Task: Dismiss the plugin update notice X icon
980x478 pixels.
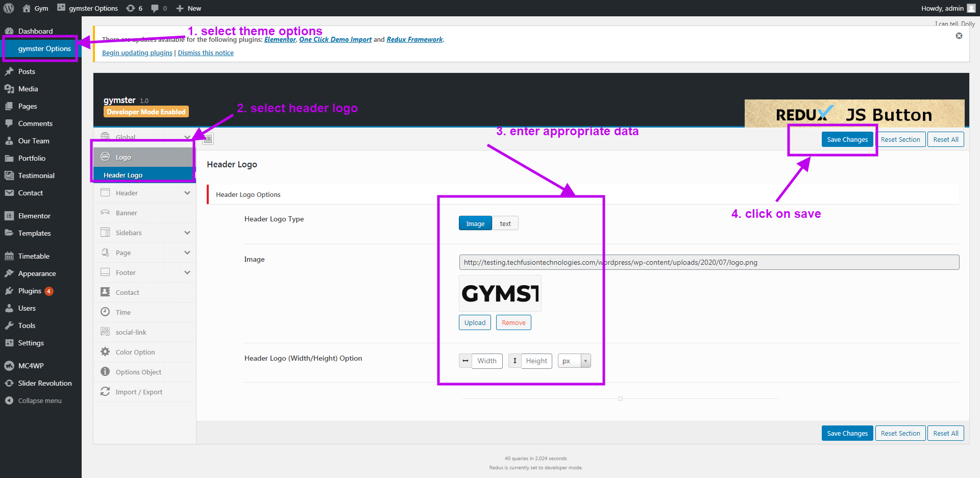Action: pyautogui.click(x=959, y=36)
